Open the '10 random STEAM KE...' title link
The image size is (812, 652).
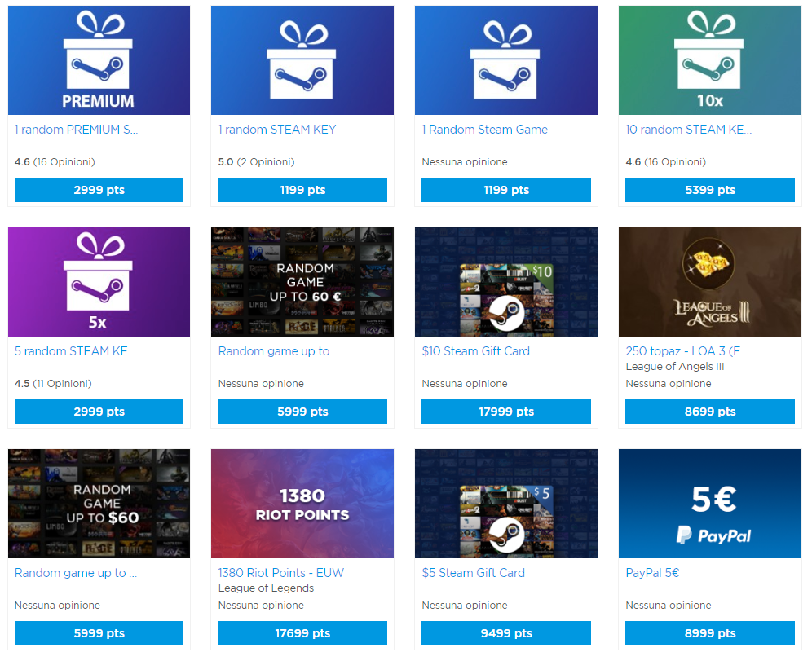pos(688,130)
